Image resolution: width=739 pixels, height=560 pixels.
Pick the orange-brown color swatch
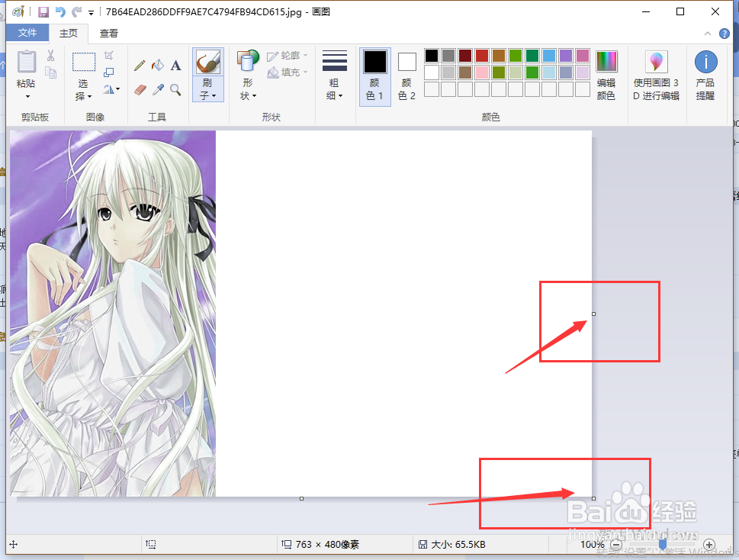[x=499, y=56]
